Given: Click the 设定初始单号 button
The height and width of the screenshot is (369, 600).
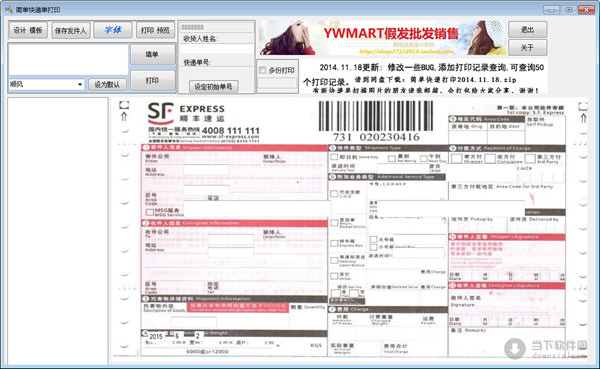Looking at the screenshot, I should (214, 87).
